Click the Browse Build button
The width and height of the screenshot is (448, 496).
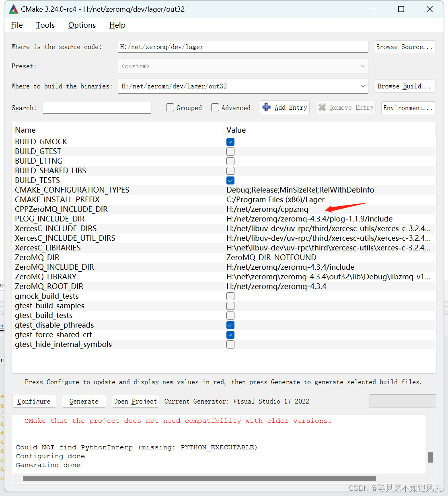[405, 86]
